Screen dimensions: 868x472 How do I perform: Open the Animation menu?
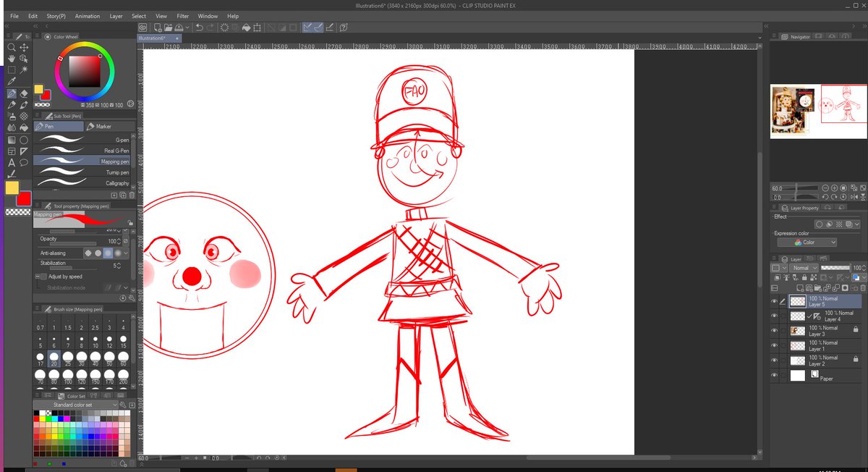(88, 16)
